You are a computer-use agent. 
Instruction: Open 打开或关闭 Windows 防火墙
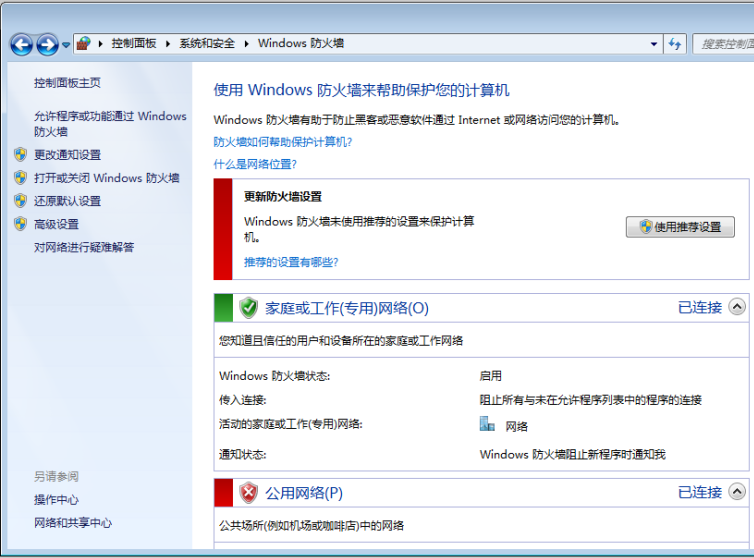coord(106,178)
